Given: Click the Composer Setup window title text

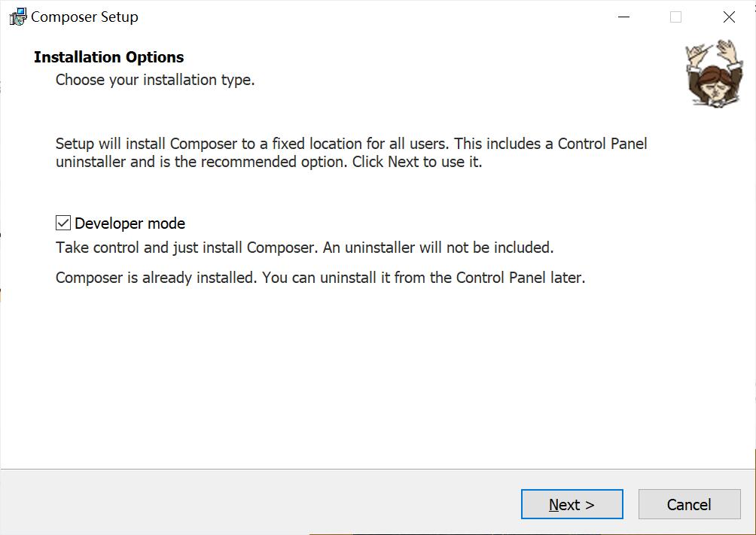Looking at the screenshot, I should pos(84,17).
